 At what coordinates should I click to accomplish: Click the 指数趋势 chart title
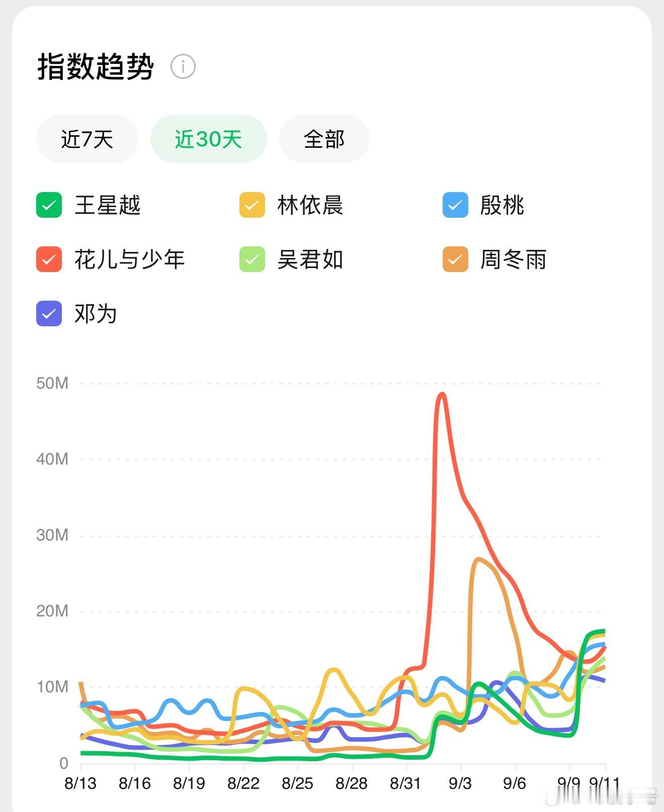click(96, 66)
